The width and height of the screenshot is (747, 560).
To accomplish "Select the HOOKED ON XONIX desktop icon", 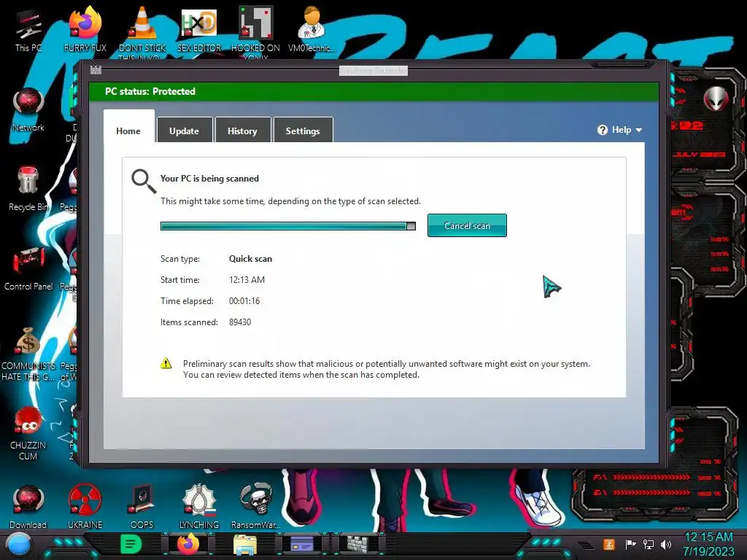I will 255,29.
